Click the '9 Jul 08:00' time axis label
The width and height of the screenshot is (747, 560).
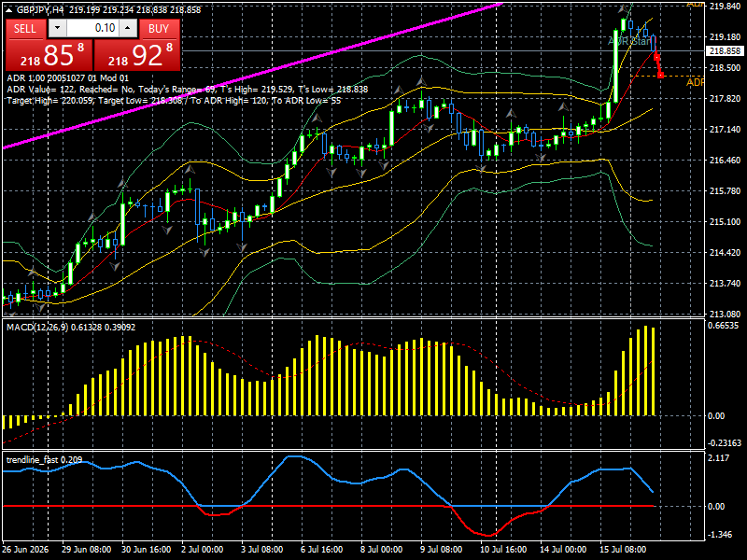coord(441,550)
